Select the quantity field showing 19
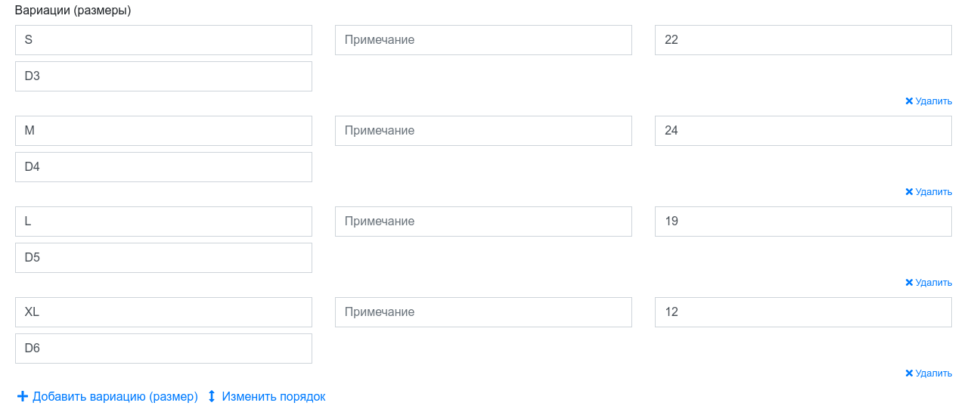This screenshot has width=980, height=409. pyautogui.click(x=803, y=222)
